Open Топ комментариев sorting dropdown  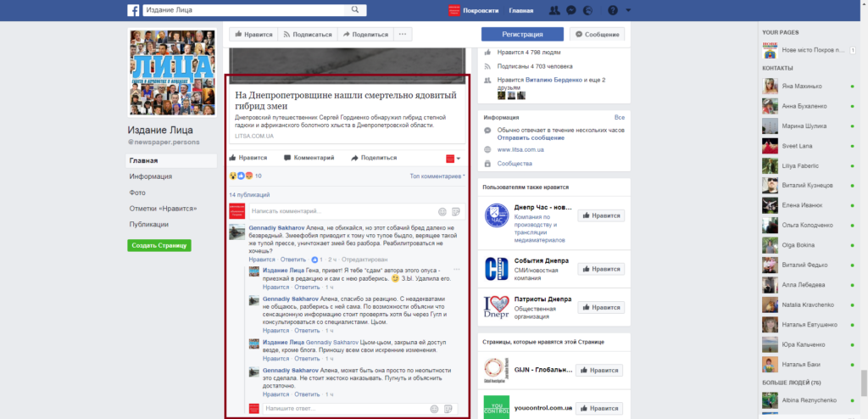[x=437, y=176]
